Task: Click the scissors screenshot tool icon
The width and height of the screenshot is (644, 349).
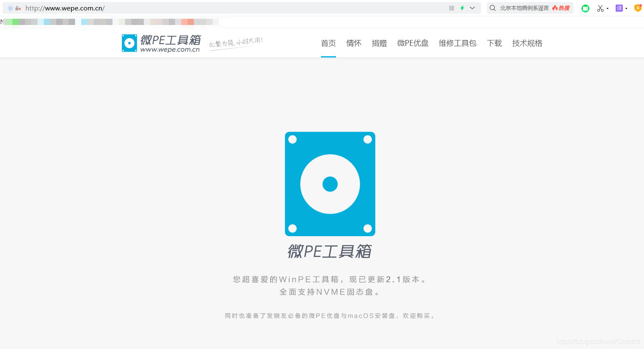Action: (x=600, y=8)
